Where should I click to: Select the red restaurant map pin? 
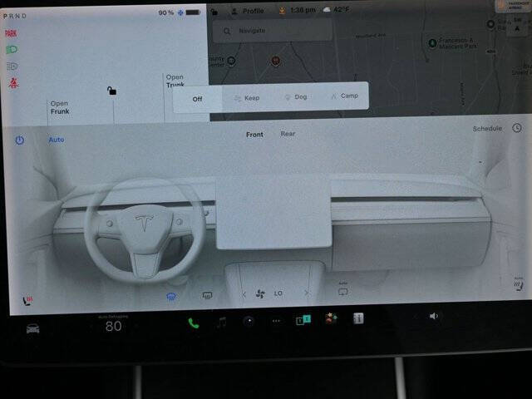tap(275, 61)
